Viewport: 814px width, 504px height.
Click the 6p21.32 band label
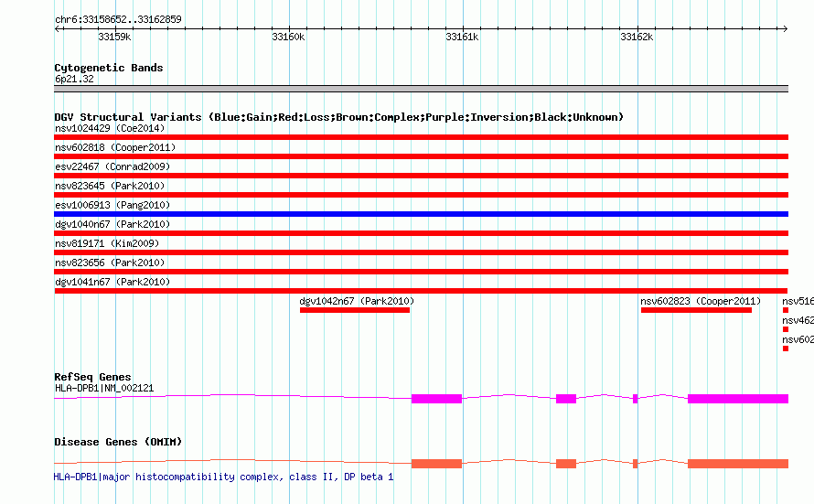tap(74, 79)
